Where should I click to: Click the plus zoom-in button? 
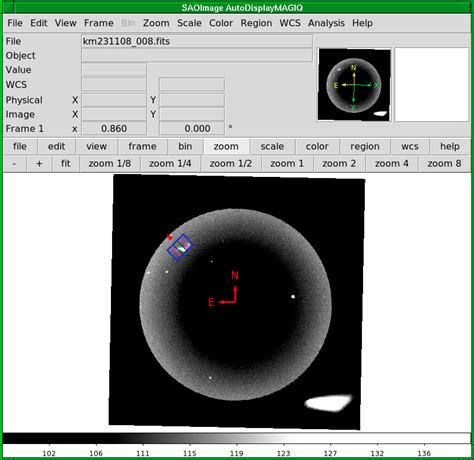coord(39,164)
